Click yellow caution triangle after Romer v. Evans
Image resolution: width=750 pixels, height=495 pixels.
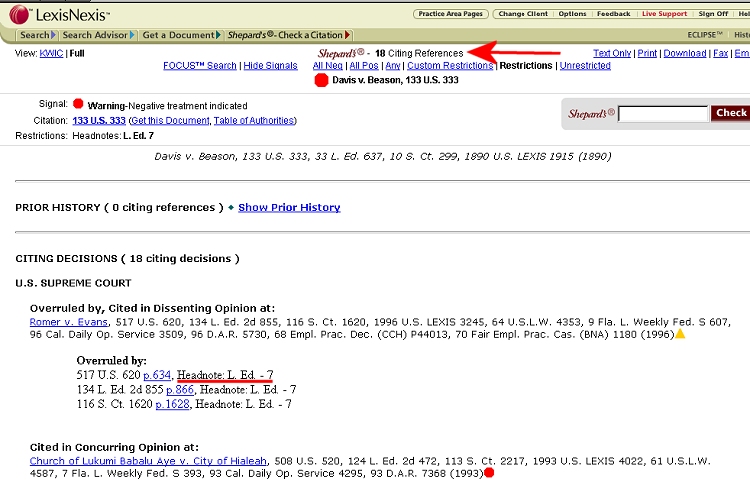tap(680, 334)
